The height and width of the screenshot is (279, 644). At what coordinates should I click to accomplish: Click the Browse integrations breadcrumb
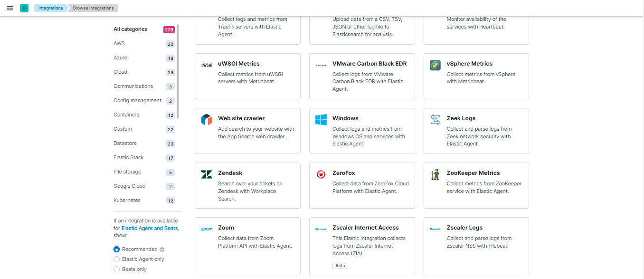[93, 8]
